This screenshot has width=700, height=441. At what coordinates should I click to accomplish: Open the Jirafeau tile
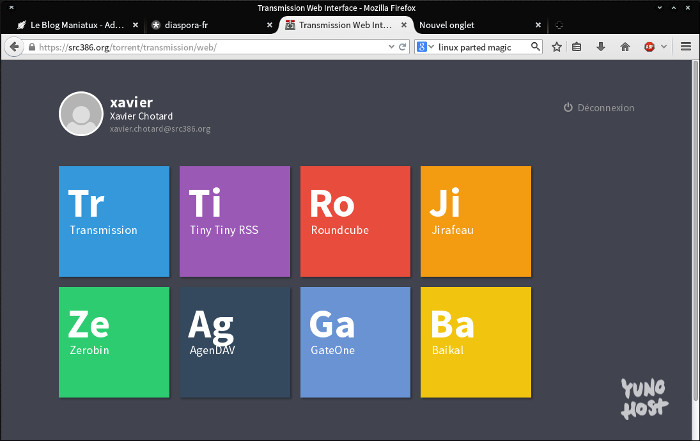[476, 221]
